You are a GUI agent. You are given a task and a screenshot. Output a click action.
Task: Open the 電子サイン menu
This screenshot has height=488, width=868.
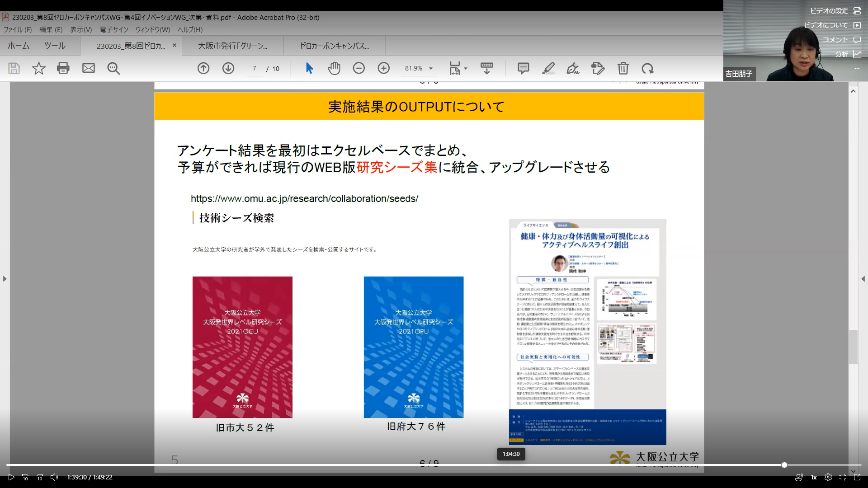tap(114, 29)
